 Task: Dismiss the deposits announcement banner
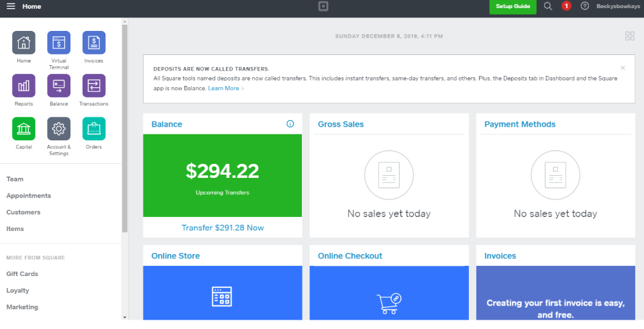click(623, 68)
